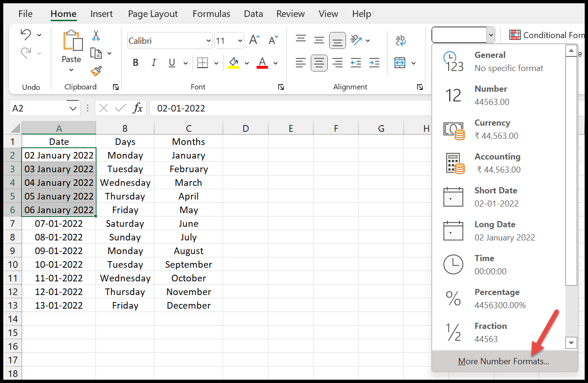Open Alignment dialog launcher
This screenshot has height=383, width=588.
click(419, 87)
